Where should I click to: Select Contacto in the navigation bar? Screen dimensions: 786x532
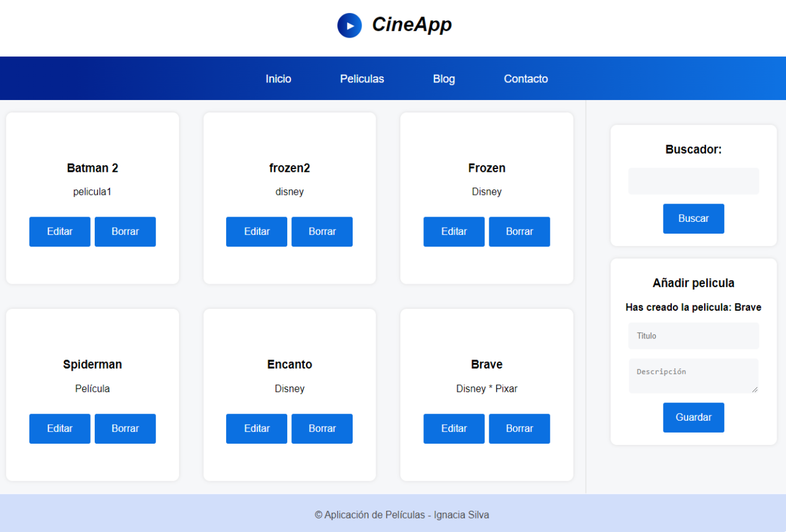[x=526, y=79]
